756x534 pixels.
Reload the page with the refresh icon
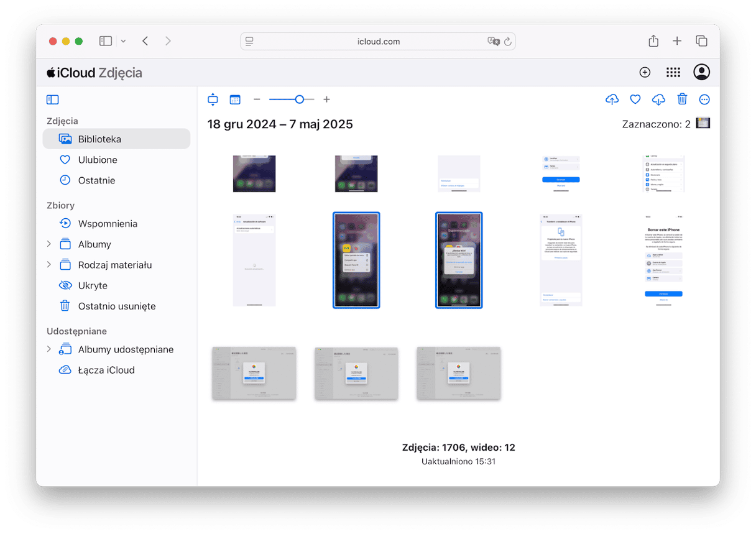pyautogui.click(x=508, y=42)
